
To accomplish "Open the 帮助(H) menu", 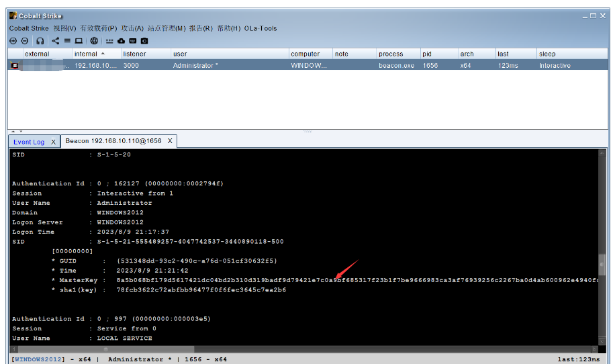I will click(x=229, y=28).
